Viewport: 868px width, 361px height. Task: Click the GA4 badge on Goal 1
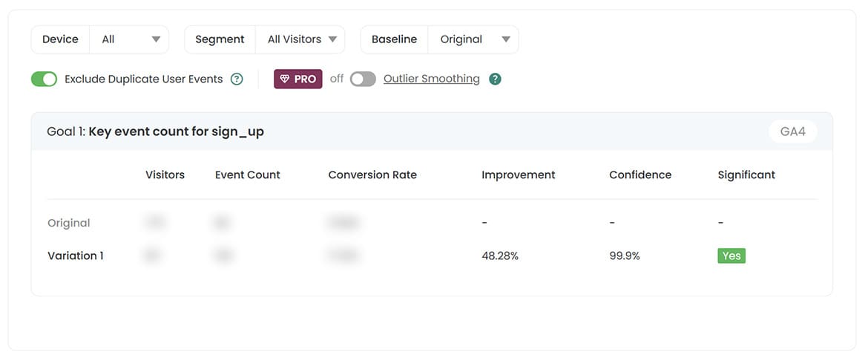click(792, 132)
